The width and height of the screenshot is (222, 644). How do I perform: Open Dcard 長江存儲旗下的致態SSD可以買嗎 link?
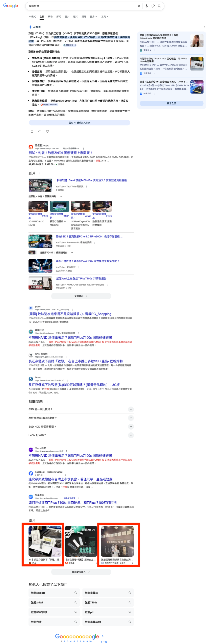click(x=74, y=385)
